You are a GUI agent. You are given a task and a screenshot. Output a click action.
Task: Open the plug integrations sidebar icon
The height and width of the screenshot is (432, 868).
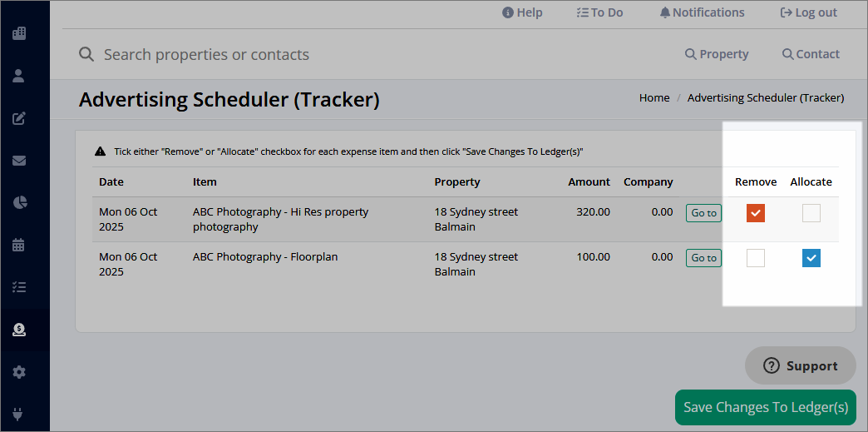(x=19, y=414)
